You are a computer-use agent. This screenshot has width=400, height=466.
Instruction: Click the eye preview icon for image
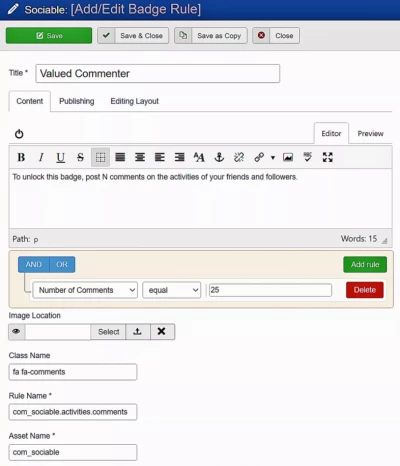(x=16, y=332)
